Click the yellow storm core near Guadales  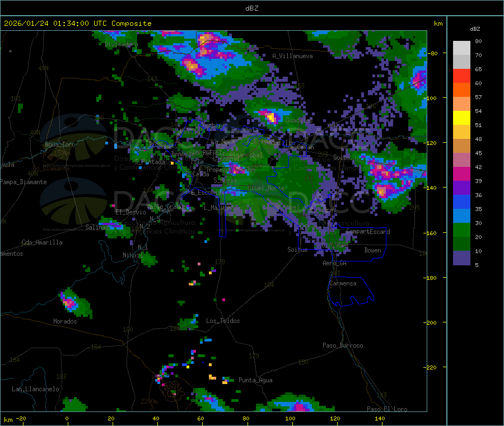click(x=272, y=118)
